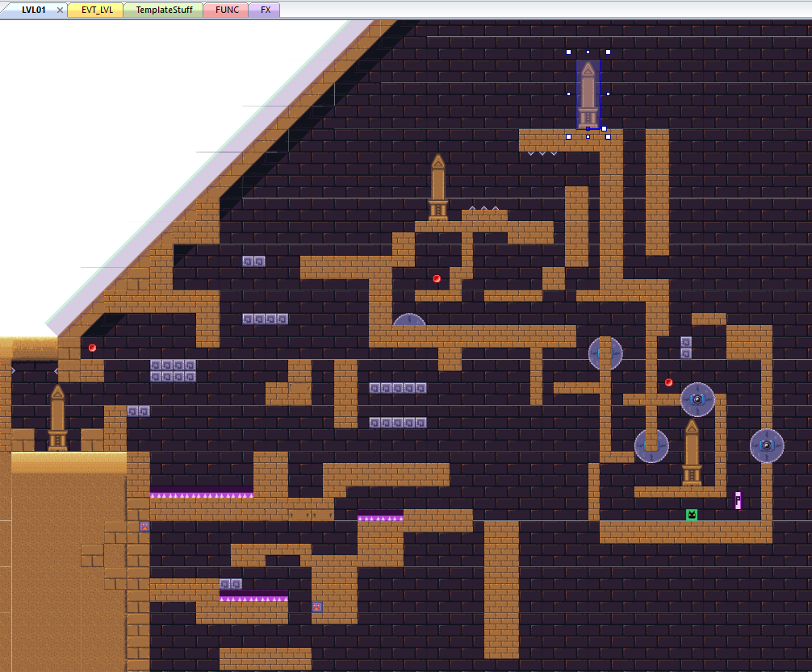Image resolution: width=812 pixels, height=672 pixels.
Task: Select the lower five-block stone row
Action: click(398, 423)
